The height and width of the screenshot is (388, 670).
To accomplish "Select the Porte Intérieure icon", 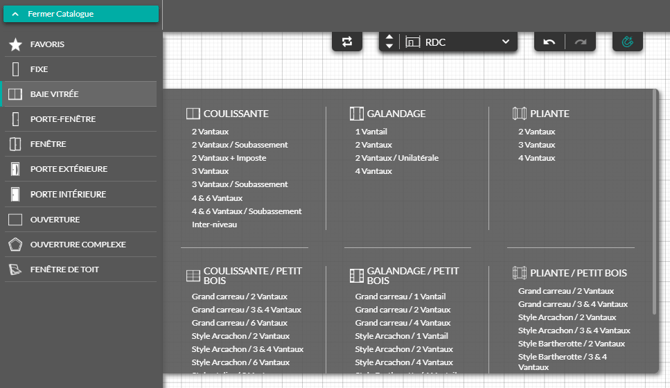I will click(x=15, y=194).
